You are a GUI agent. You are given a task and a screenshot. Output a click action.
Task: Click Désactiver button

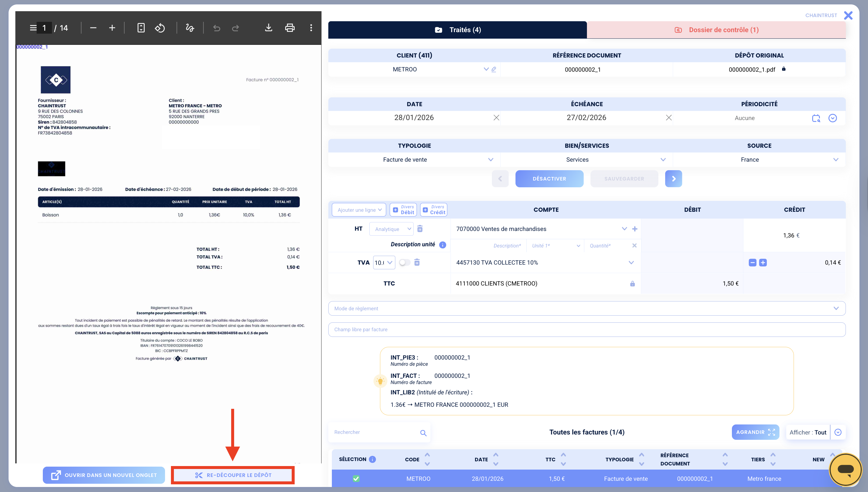(x=549, y=179)
